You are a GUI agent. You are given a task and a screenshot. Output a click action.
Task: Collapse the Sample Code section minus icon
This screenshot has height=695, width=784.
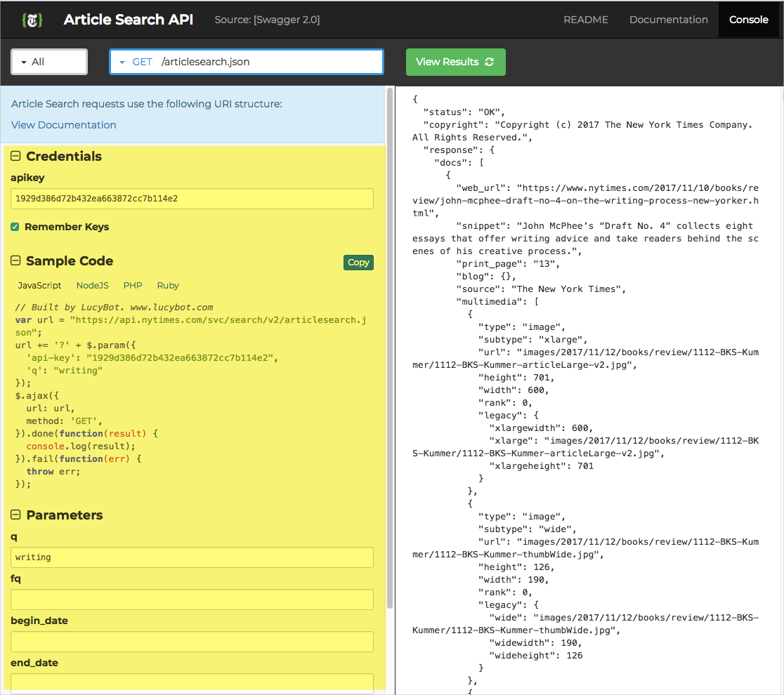pos(16,261)
